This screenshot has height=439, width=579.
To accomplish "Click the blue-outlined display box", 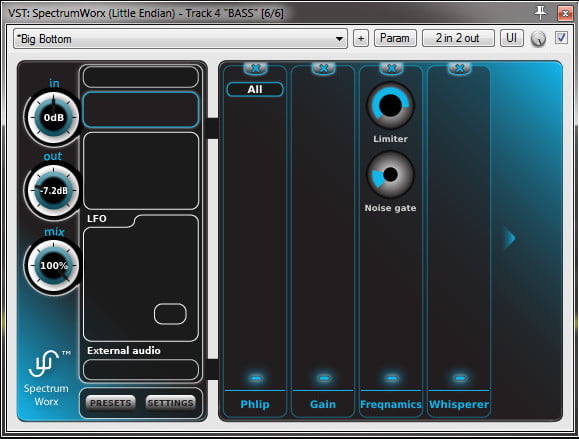I will tap(141, 110).
